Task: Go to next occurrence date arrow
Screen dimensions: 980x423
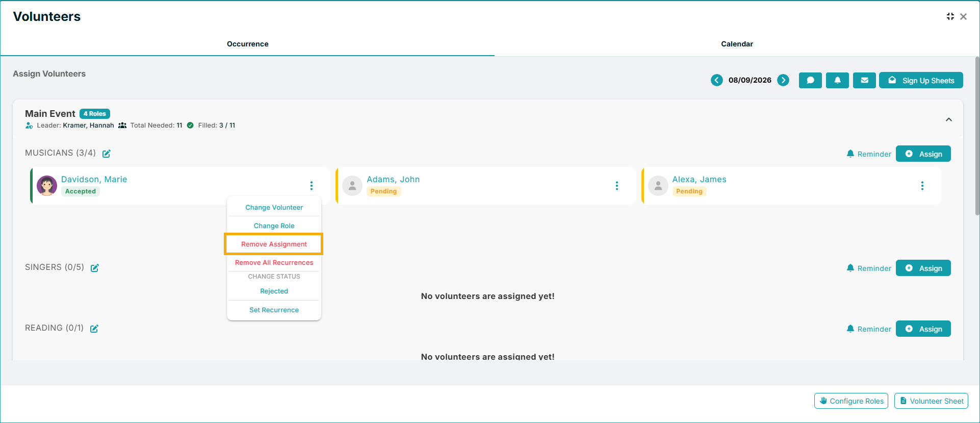Action: tap(783, 80)
